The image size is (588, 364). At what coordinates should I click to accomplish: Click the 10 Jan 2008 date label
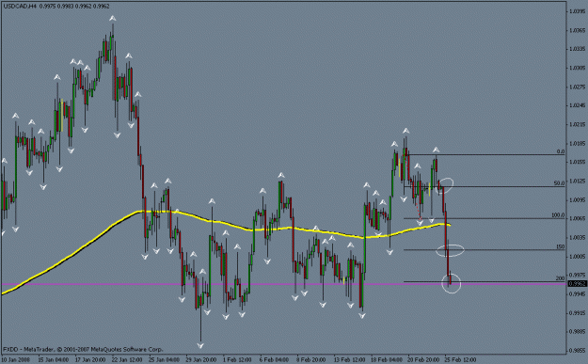15,360
